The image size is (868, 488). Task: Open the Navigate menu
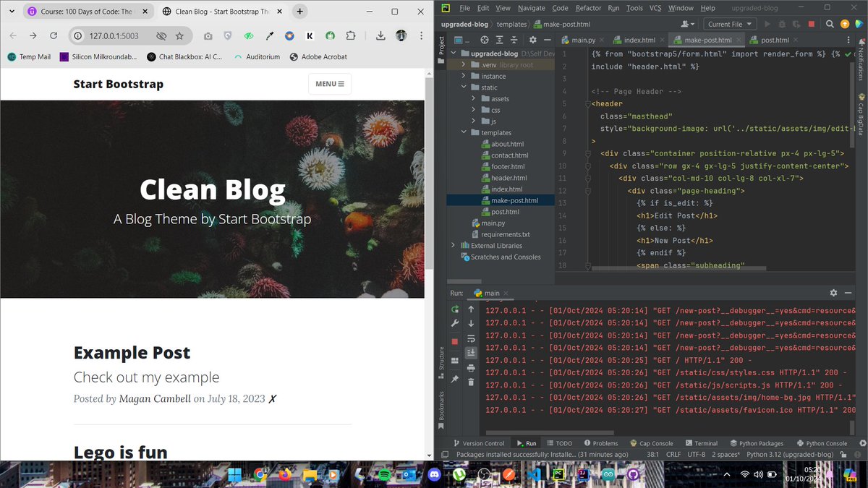pyautogui.click(x=531, y=8)
